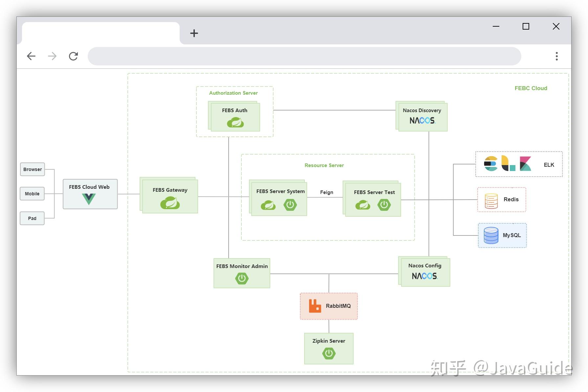Click the MySQL database icon
This screenshot has height=392, width=588.
490,235
